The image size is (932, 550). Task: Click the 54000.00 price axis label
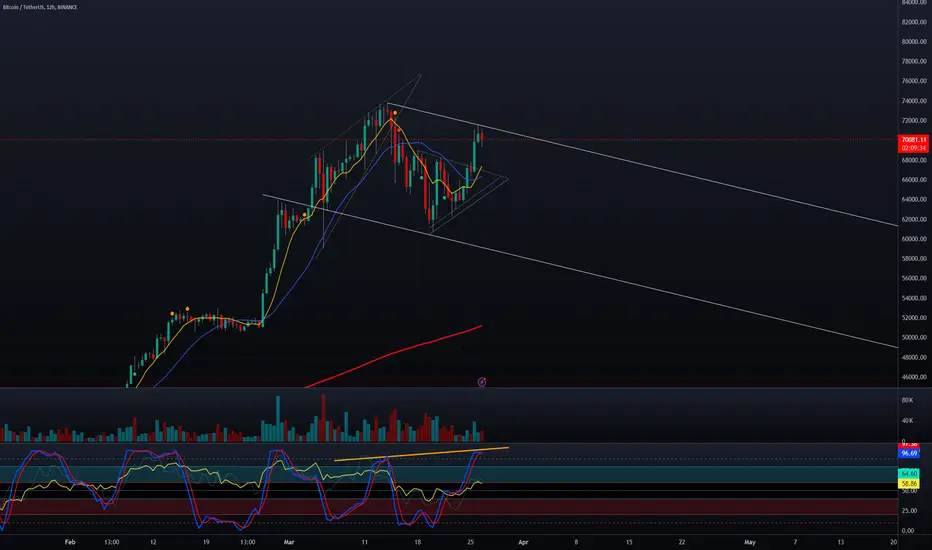[914, 298]
